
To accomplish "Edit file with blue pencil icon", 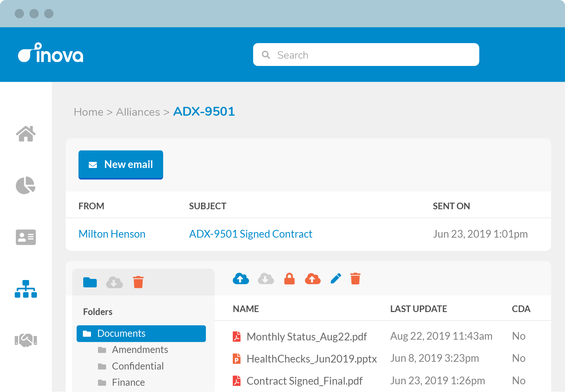I will 336,279.
